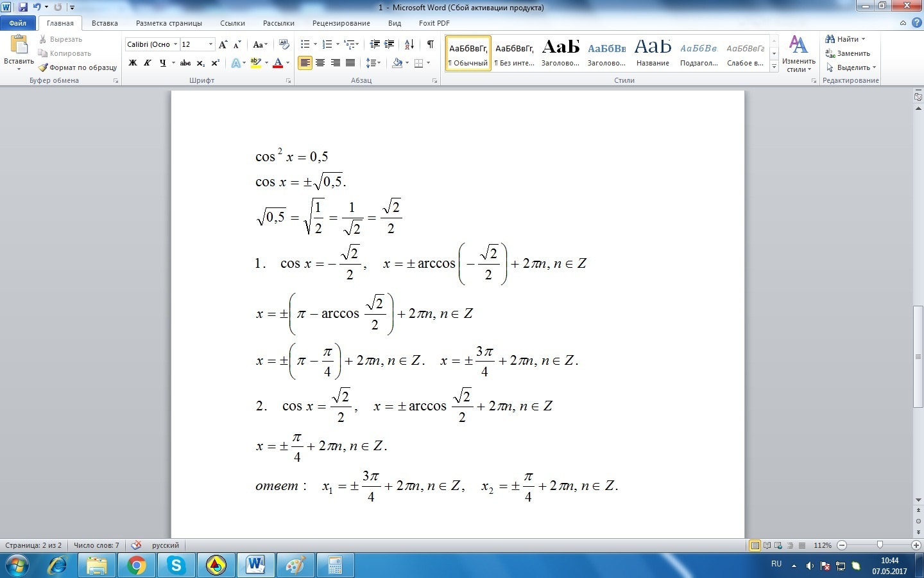Viewport: 924px width, 578px height.
Task: Open the Windows Start menu
Action: (x=17, y=566)
